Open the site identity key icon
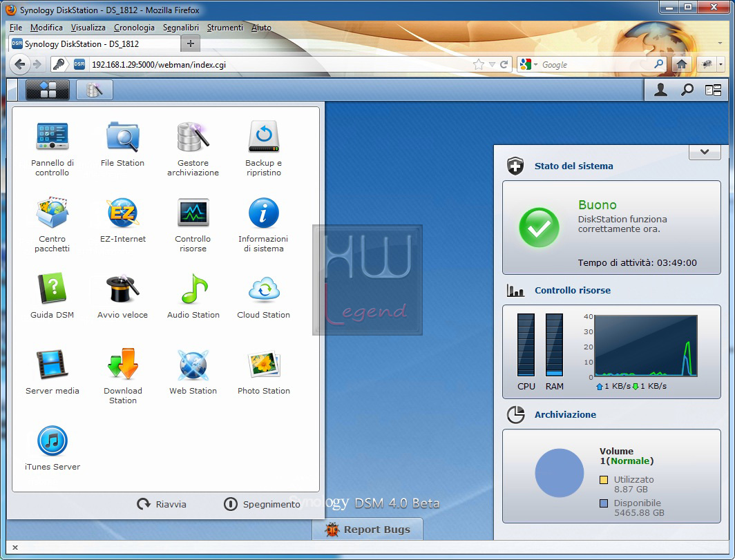This screenshot has width=735, height=560. (59, 64)
